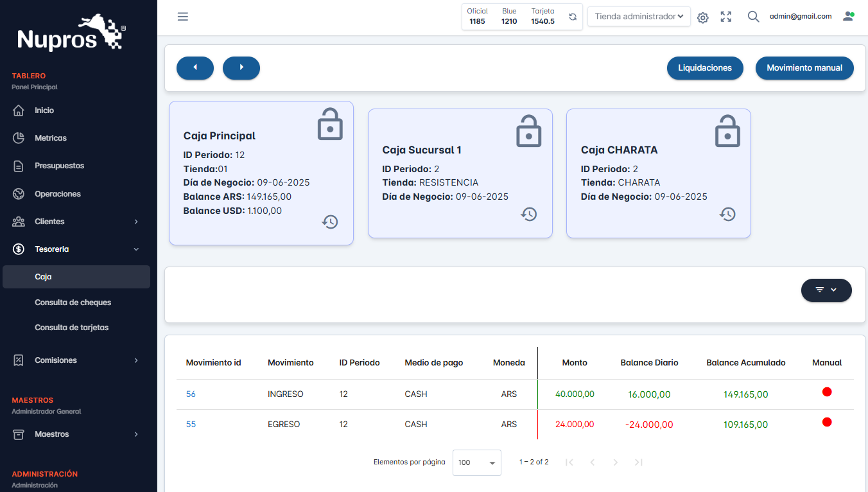This screenshot has width=868, height=492.
Task: Click the Clientes people icon
Action: click(19, 222)
